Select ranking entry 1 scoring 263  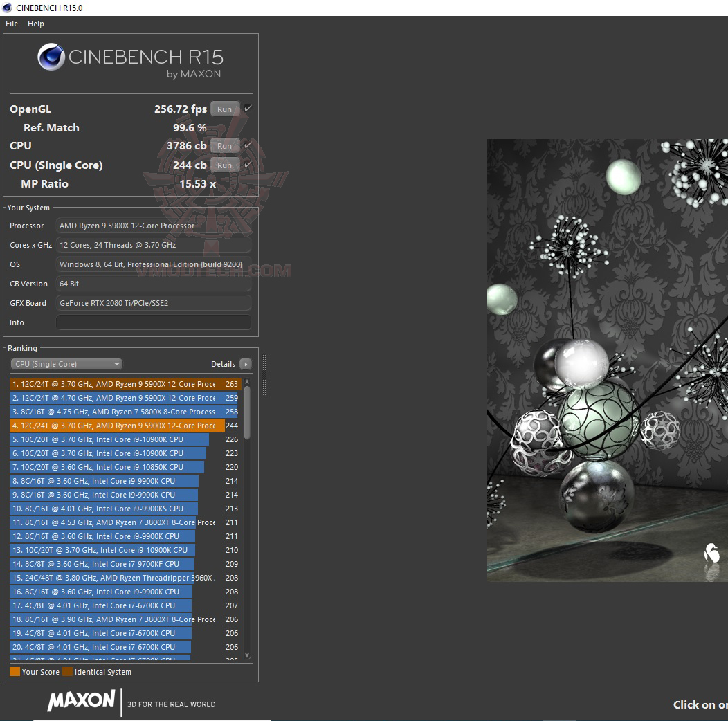coord(125,384)
